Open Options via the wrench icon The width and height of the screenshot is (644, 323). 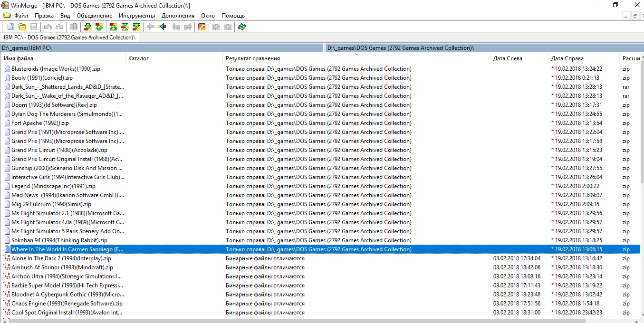pyautogui.click(x=202, y=27)
